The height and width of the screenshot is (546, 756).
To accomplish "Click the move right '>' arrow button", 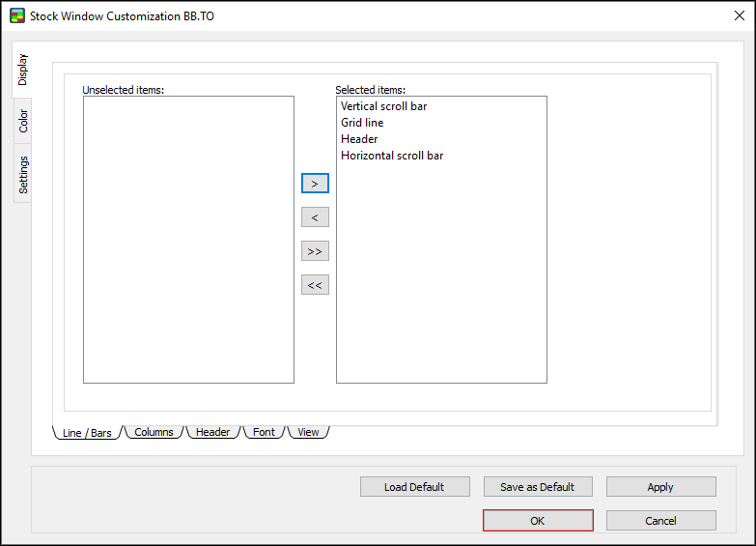I will tap(315, 184).
